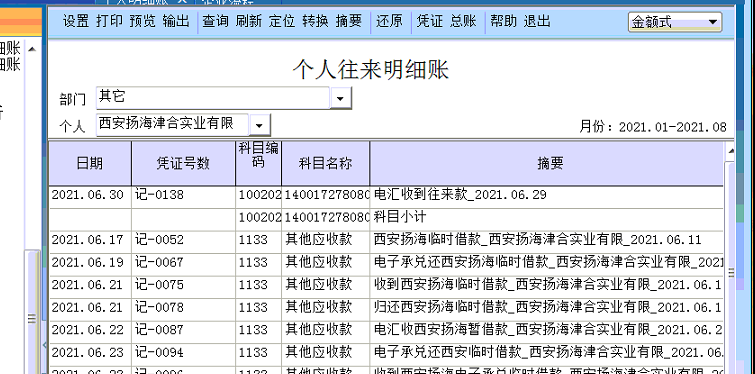Click 刷新 to refresh the ledger
The height and width of the screenshot is (374, 755).
click(x=249, y=21)
